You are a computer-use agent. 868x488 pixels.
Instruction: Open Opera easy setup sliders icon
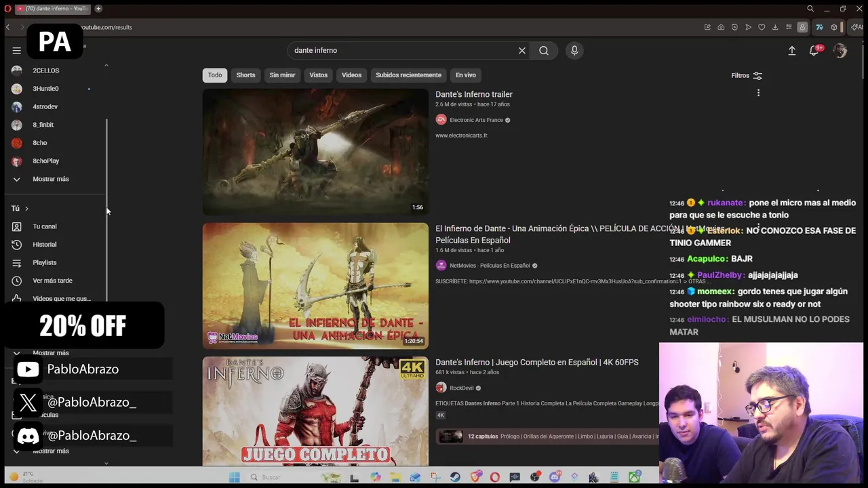coord(789,27)
